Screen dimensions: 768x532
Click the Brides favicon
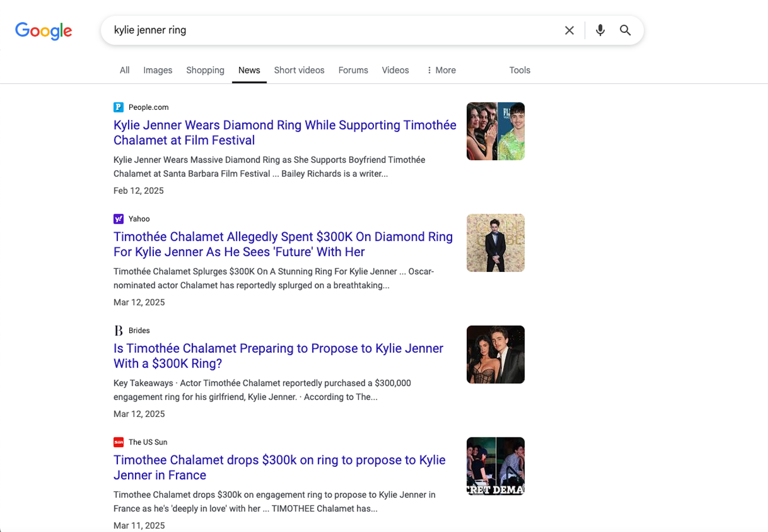tap(119, 330)
